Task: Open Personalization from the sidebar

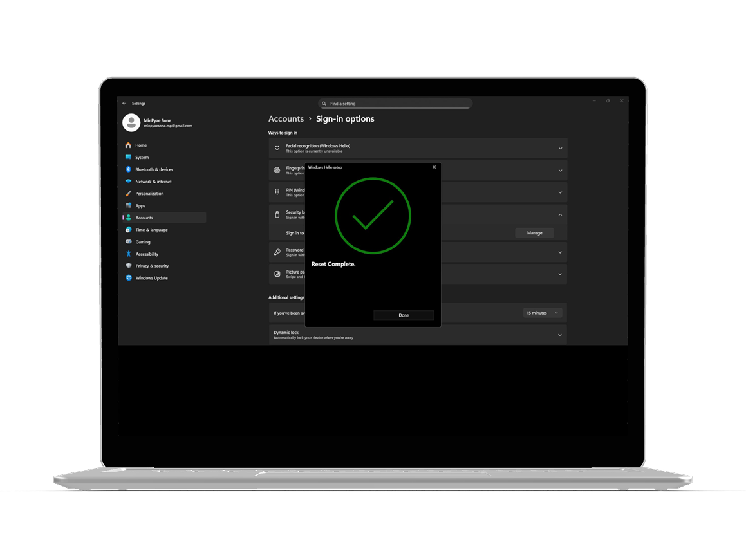Action: (x=129, y=193)
